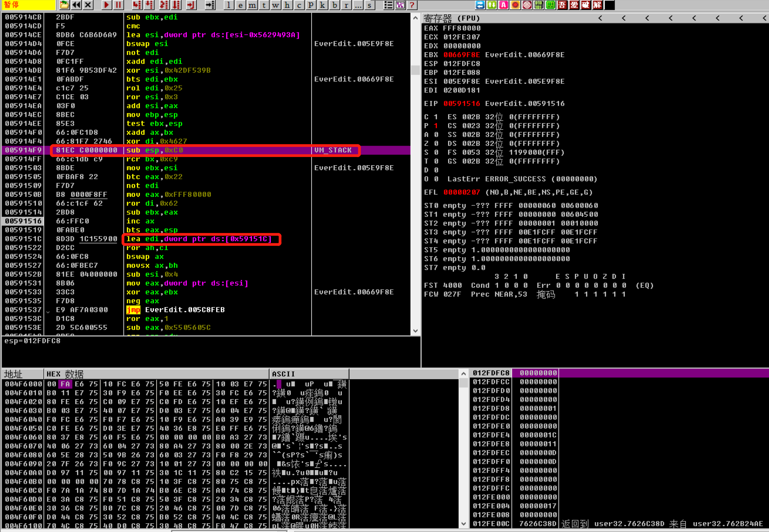Open the Patches window with the P button
The height and width of the screenshot is (532, 769).
[311, 5]
